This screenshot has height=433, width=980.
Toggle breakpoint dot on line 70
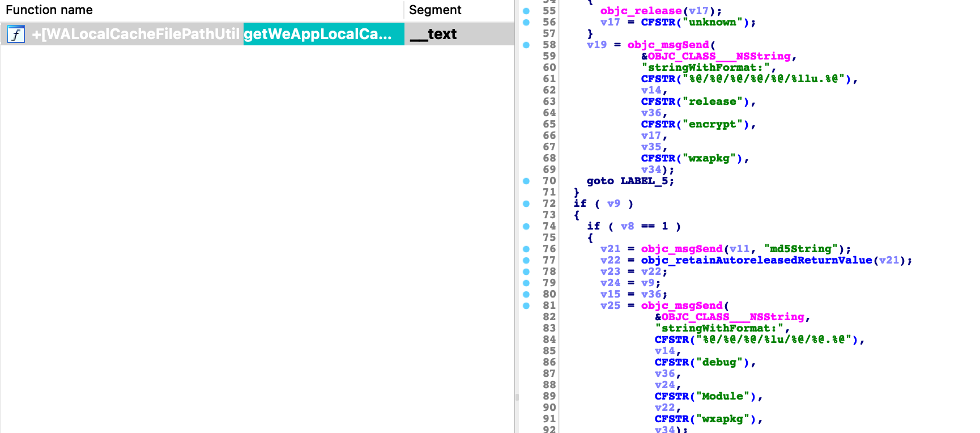[x=526, y=181]
